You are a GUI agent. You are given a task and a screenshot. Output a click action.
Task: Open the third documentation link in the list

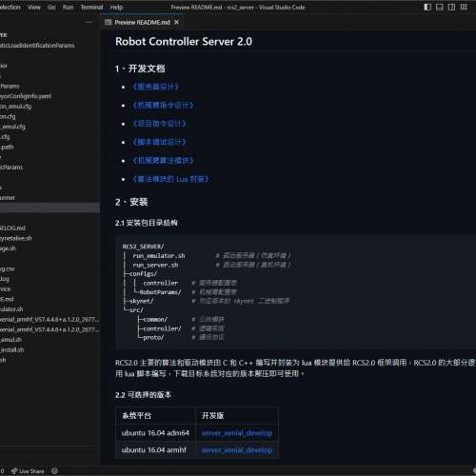coord(159,124)
